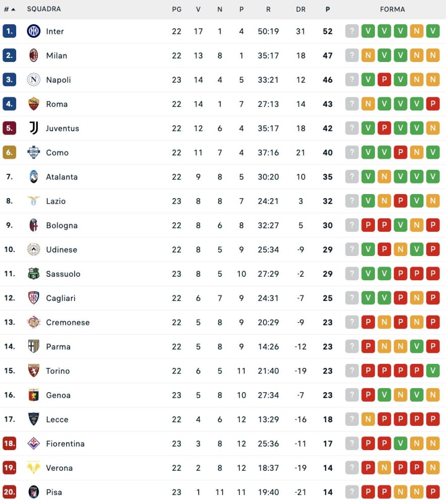The width and height of the screenshot is (446, 504).
Task: Click the Fiorentina crest icon
Action: coord(33,444)
